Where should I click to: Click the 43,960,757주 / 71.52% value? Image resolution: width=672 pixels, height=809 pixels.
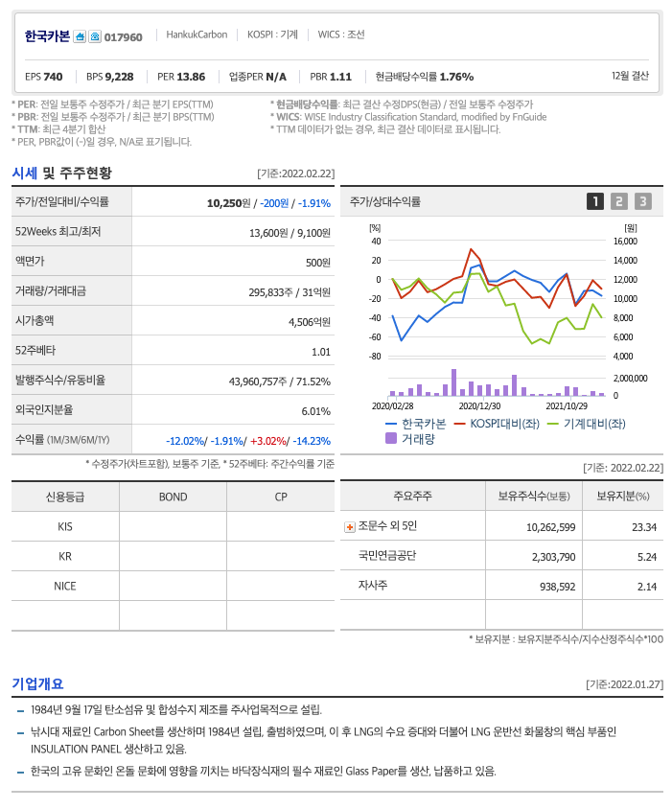click(280, 381)
